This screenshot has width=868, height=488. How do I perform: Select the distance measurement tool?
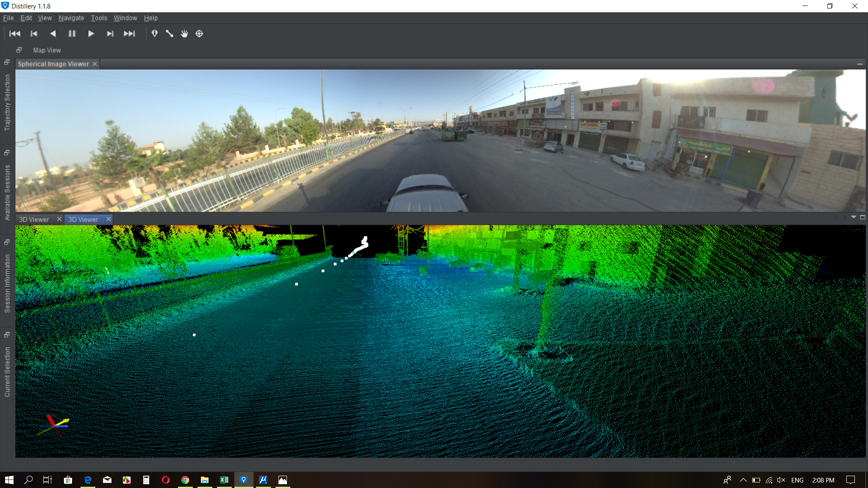(170, 33)
